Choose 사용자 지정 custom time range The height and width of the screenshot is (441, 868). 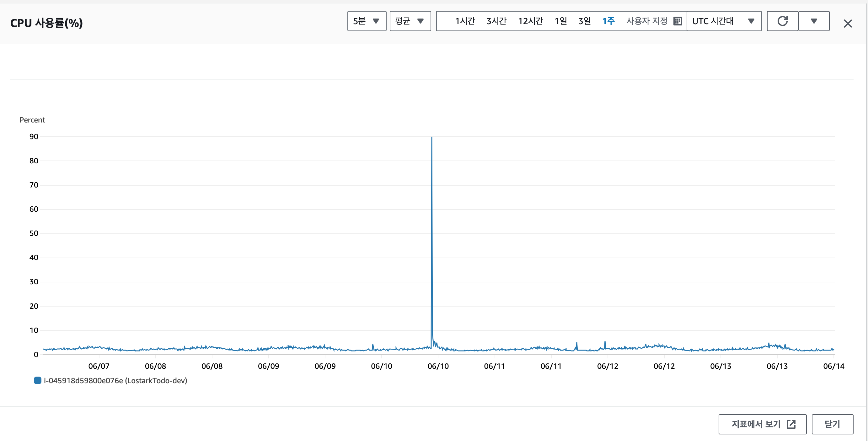pos(647,21)
